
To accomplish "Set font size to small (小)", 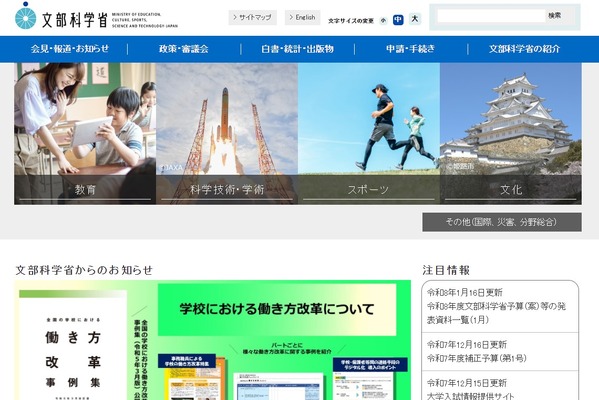I will pos(383,20).
